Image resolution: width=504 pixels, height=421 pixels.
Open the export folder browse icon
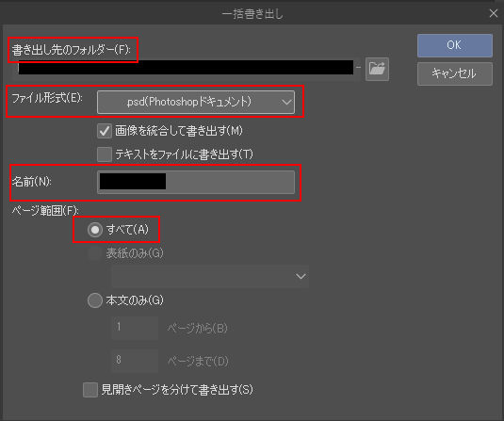[377, 69]
